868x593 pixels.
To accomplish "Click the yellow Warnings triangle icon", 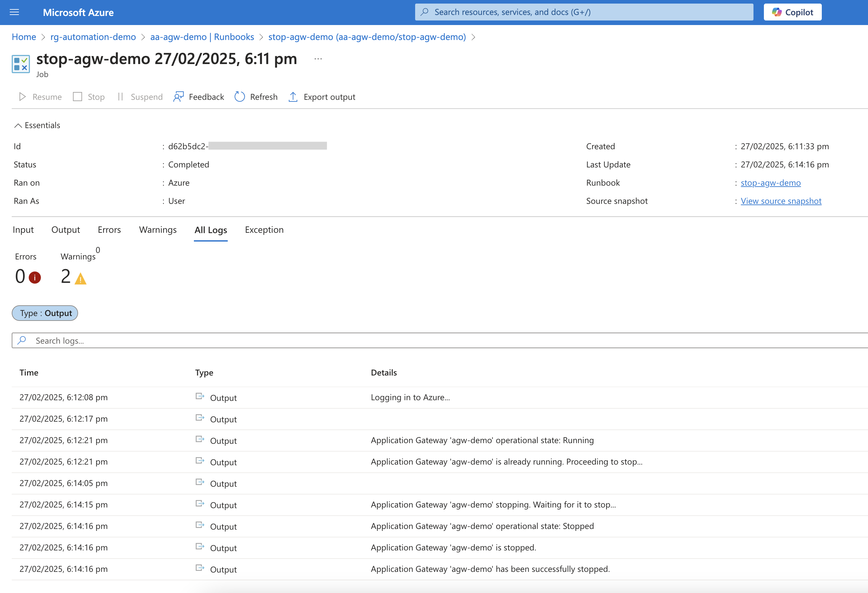I will (x=80, y=278).
